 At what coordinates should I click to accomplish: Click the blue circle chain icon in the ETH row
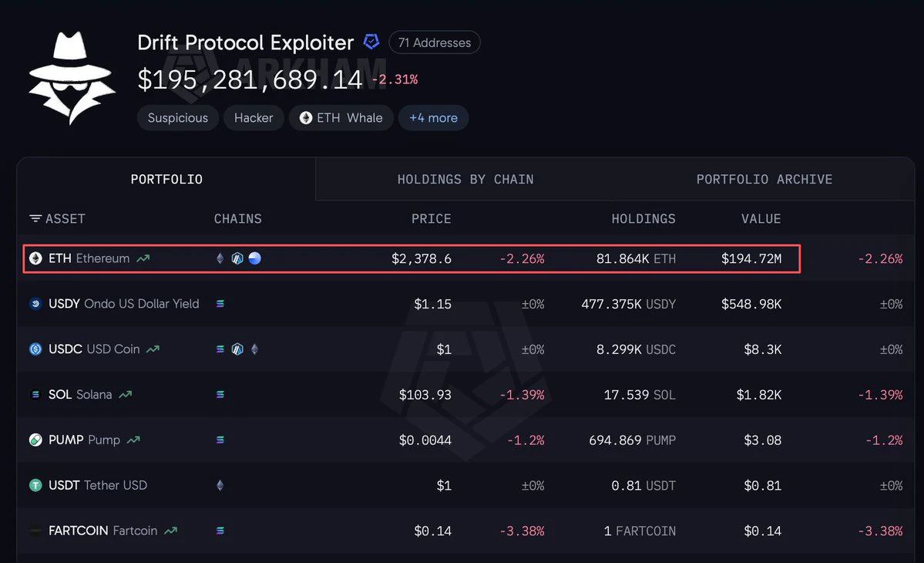click(x=254, y=258)
